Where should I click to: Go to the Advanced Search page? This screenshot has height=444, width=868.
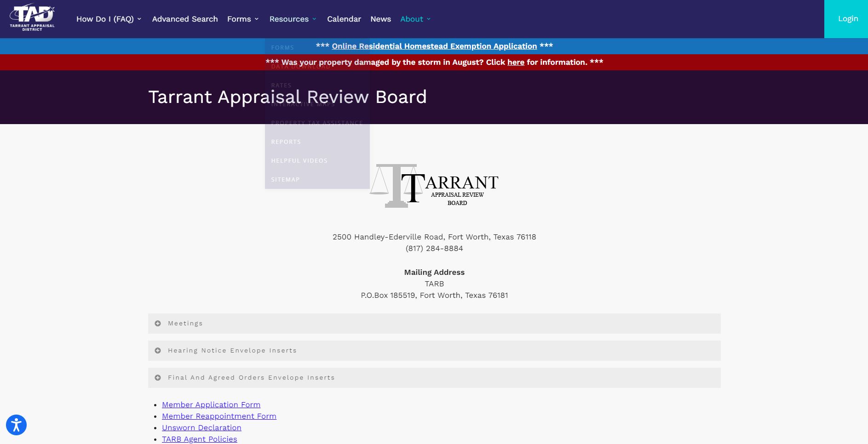185,19
